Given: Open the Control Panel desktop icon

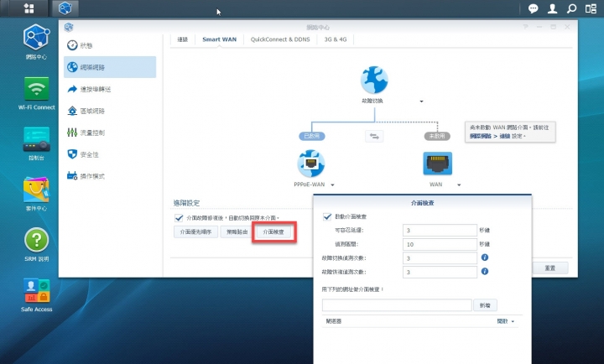Looking at the screenshot, I should pos(36,143).
